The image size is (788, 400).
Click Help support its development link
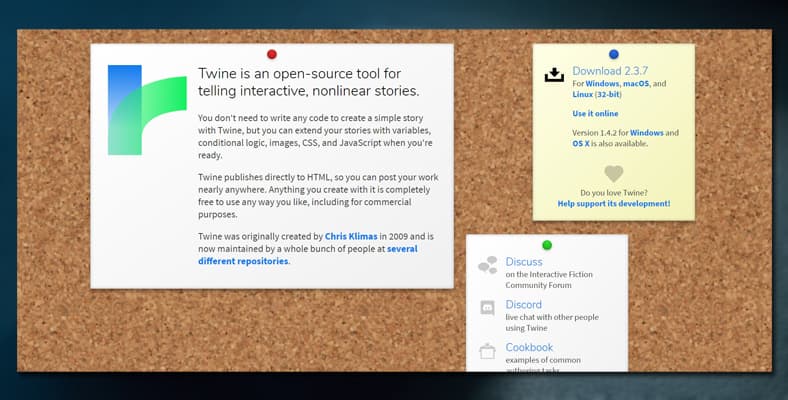click(614, 204)
